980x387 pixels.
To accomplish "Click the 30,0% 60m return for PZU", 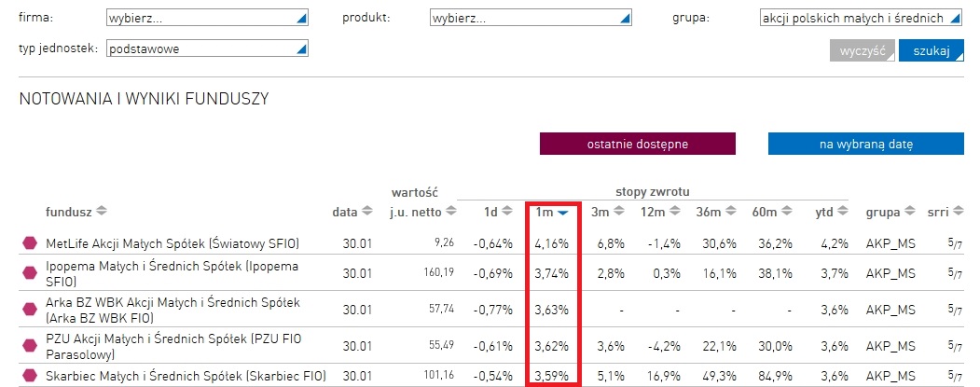I will tap(776, 346).
